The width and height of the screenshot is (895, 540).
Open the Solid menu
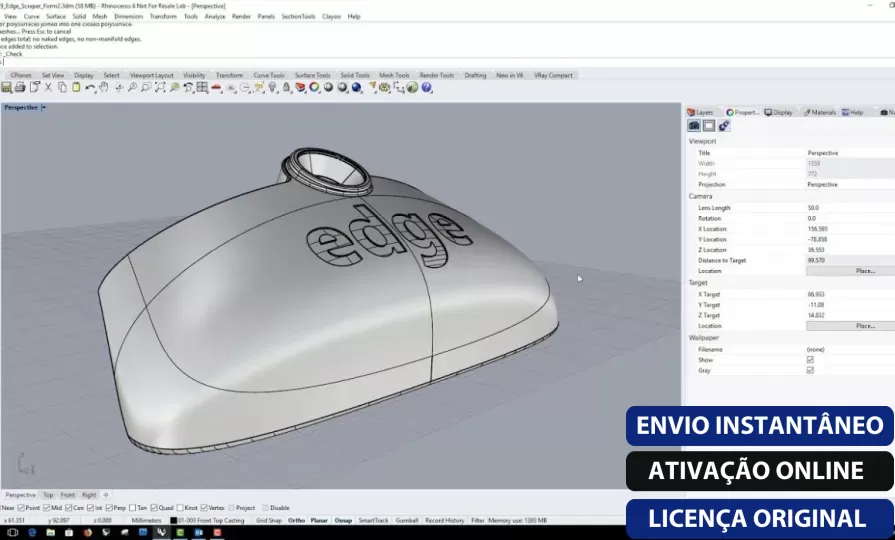(x=79, y=17)
